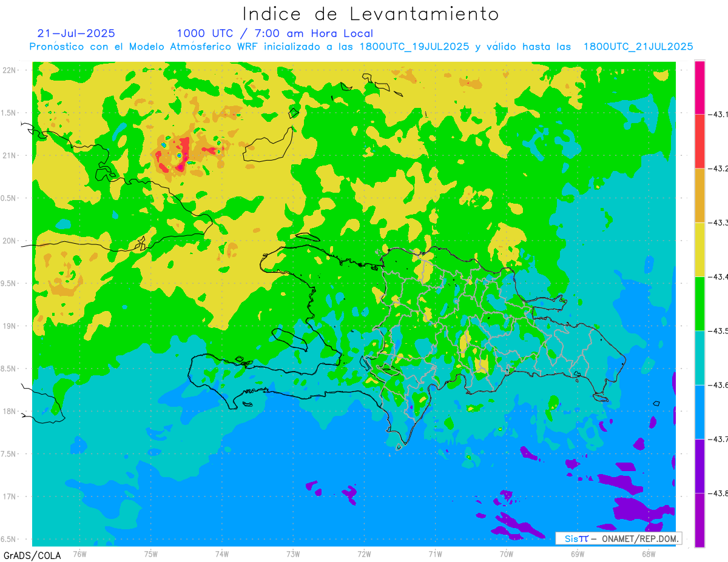The width and height of the screenshot is (728, 562).
Task: Click the longitude label "73W"
Action: 293,554
